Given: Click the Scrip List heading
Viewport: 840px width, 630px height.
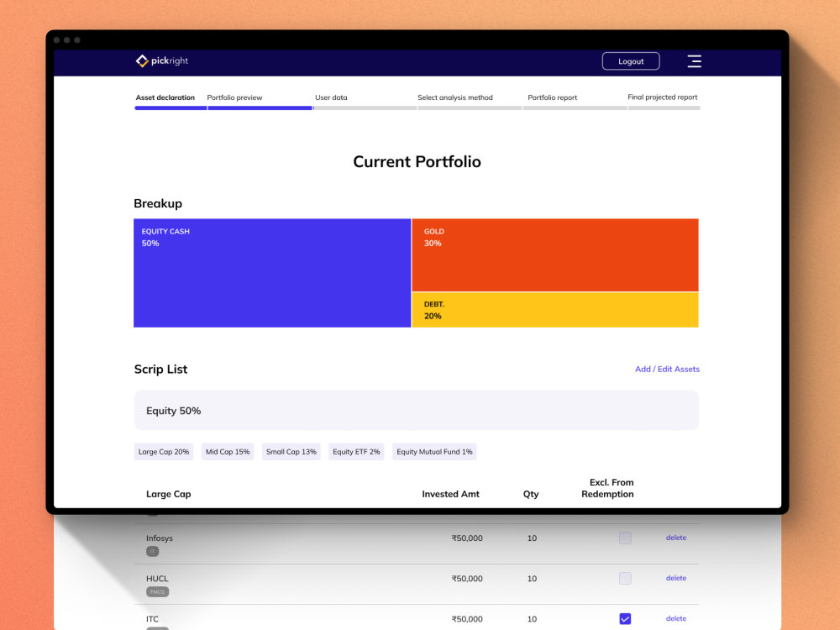Looking at the screenshot, I should (x=160, y=369).
